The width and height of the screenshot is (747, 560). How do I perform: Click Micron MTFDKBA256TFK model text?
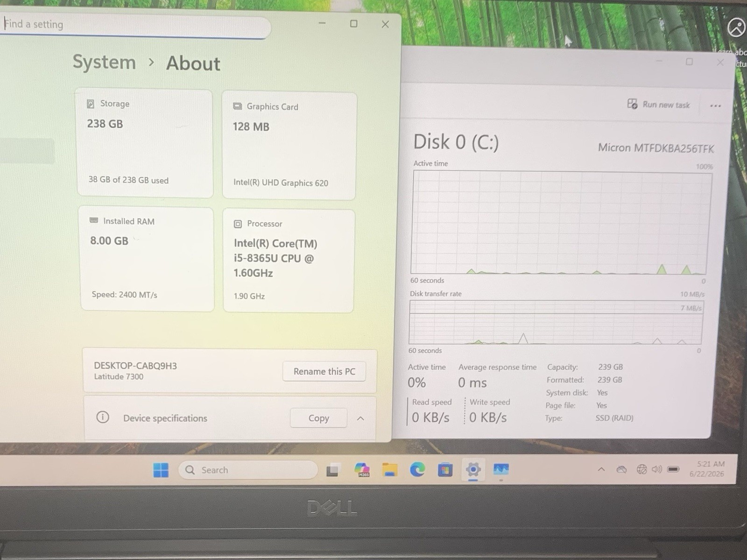point(656,148)
